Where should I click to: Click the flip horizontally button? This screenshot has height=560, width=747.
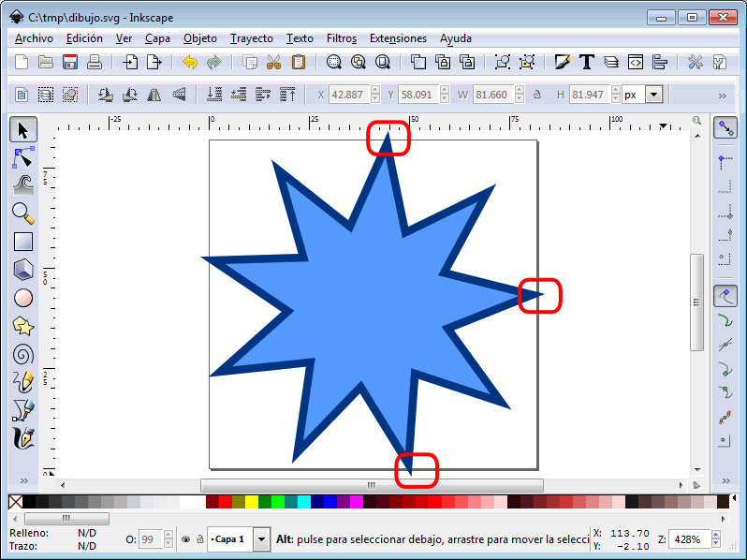[154, 95]
